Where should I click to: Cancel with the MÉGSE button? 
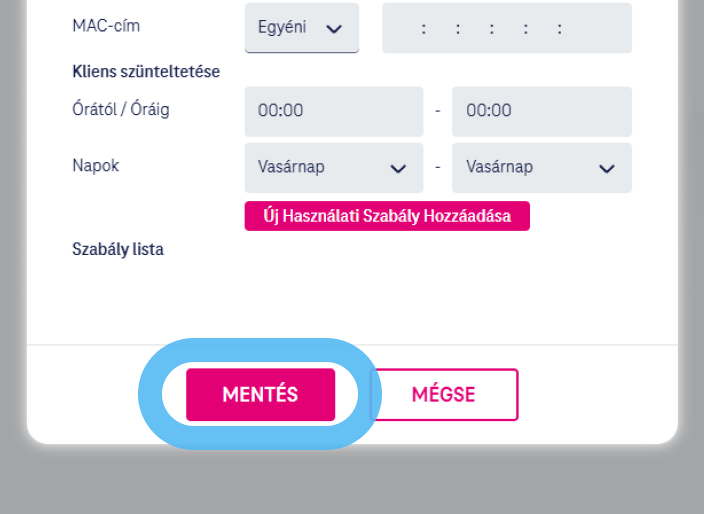click(x=444, y=394)
